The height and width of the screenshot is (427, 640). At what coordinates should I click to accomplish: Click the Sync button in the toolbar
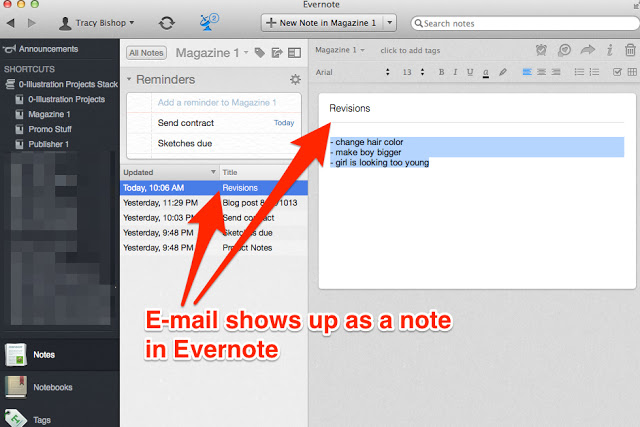click(x=167, y=22)
